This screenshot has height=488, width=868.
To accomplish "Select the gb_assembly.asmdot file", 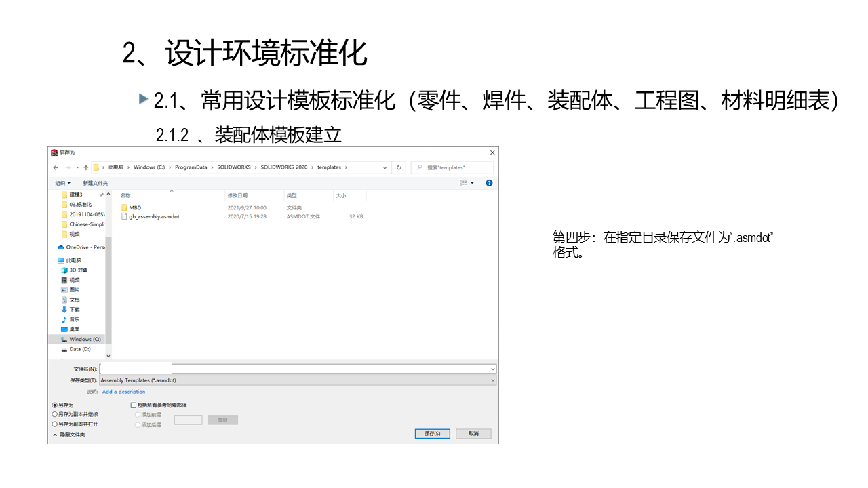I will pyautogui.click(x=154, y=216).
